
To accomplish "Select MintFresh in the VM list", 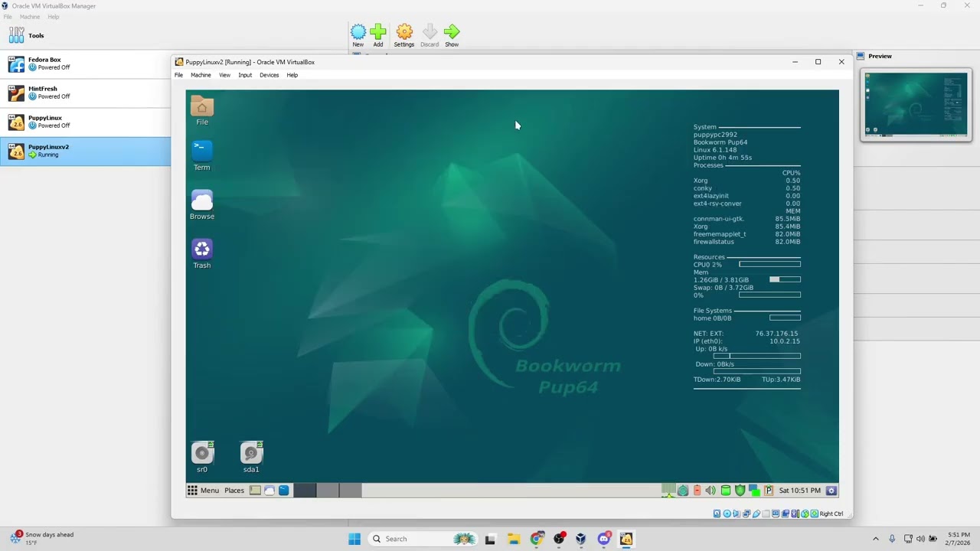I will (85, 93).
